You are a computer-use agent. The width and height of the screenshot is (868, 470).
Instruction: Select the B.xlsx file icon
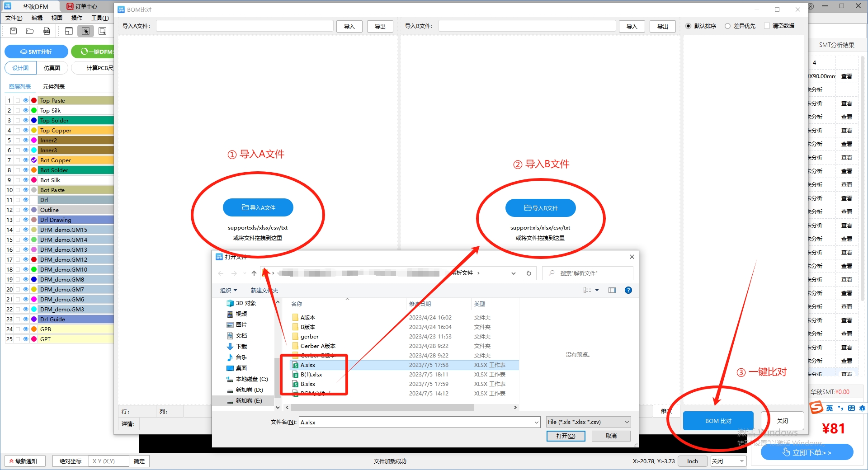tap(295, 384)
